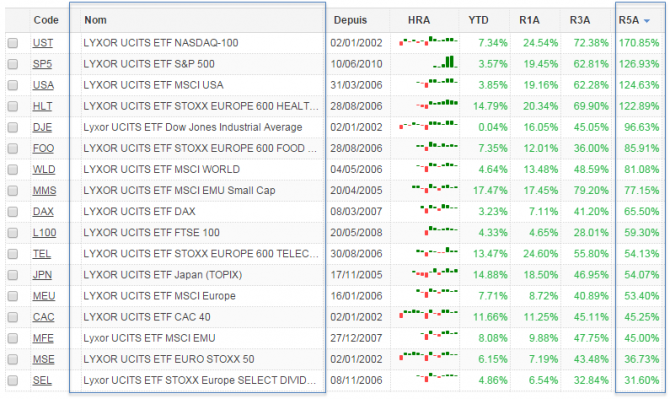Open the FOO code link
Viewport: 670px width, 399px height.
[43, 148]
